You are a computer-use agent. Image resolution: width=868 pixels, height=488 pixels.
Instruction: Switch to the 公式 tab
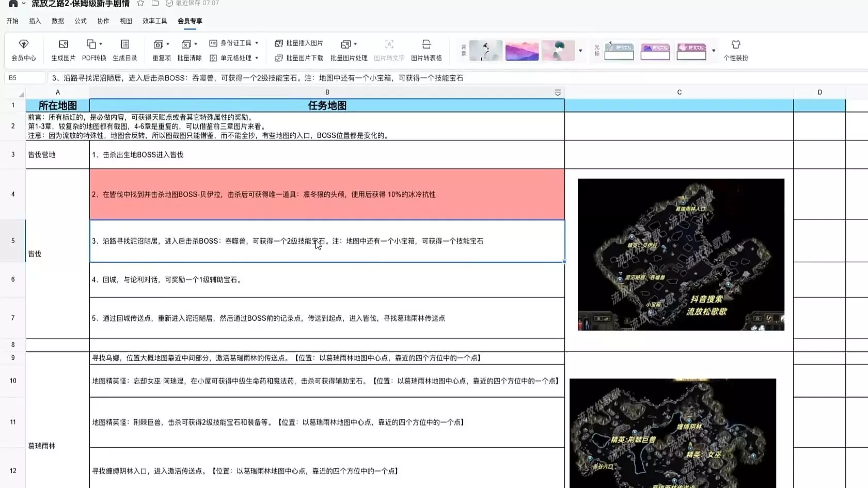(81, 21)
